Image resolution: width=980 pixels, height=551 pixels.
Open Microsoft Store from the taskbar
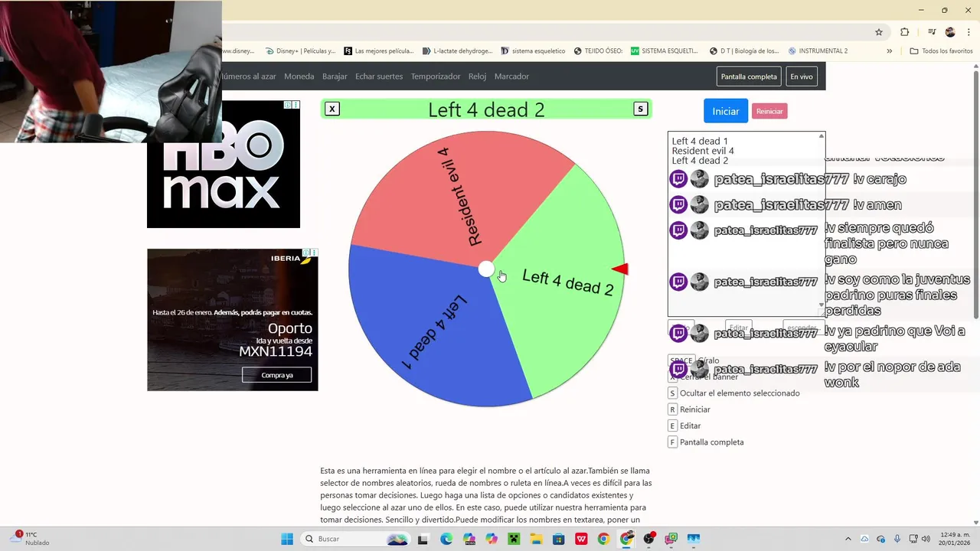pyautogui.click(x=559, y=539)
